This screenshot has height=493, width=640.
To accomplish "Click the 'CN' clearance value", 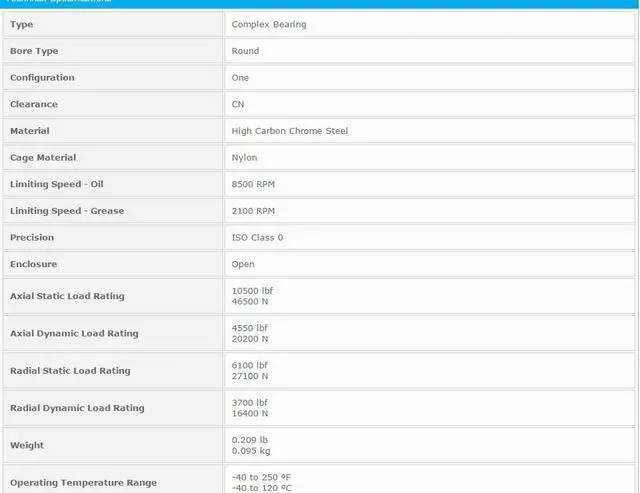I will click(238, 104).
